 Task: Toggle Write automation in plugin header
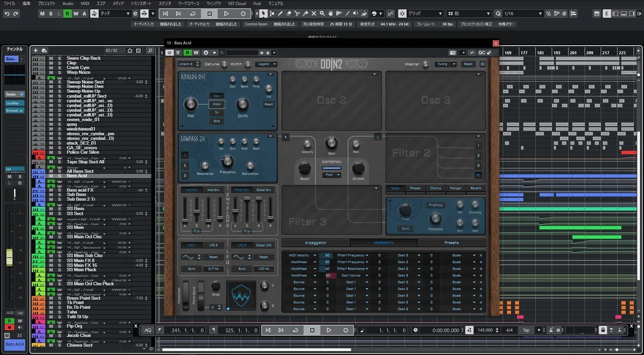coord(196,53)
